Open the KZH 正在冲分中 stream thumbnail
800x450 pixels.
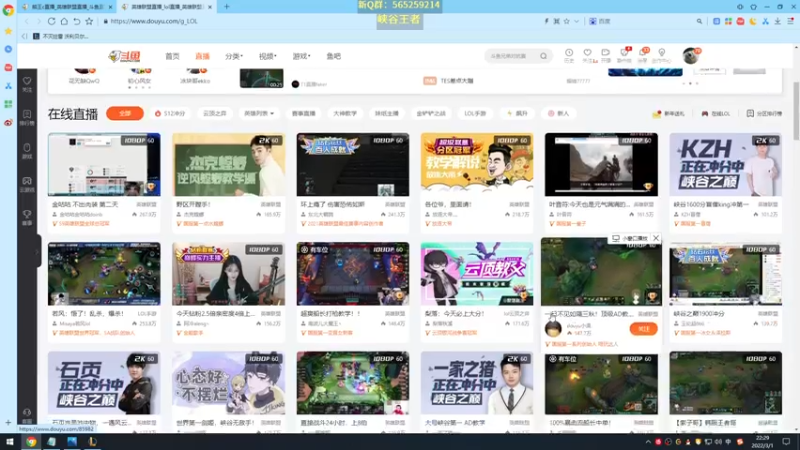click(726, 165)
